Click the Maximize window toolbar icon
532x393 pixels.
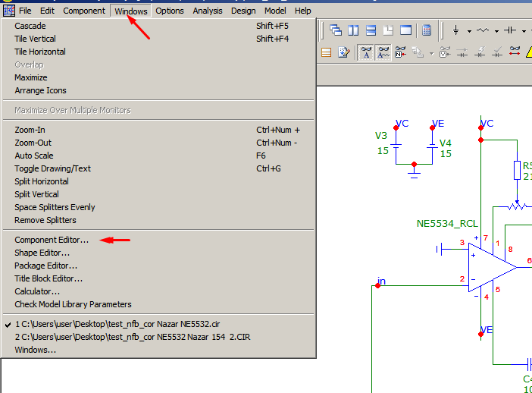[x=405, y=30]
